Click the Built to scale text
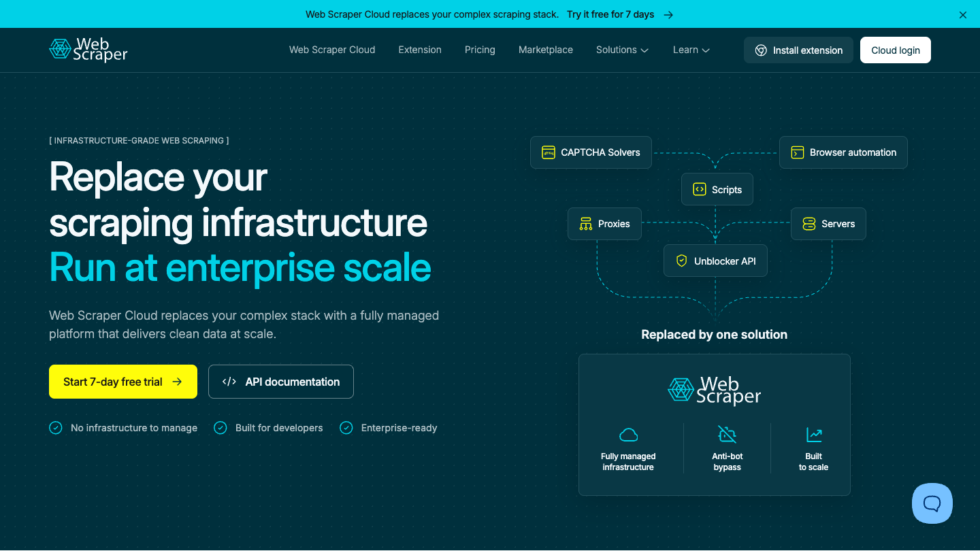Screen dimensions: 980x551 [814, 462]
